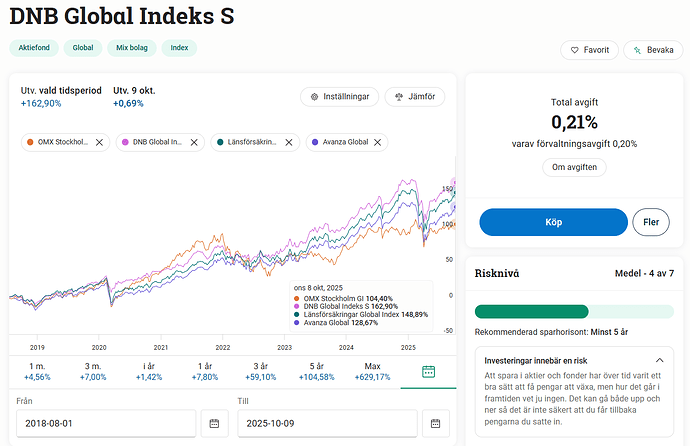Select the custom date range calendar tab
The image size is (690, 446).
(x=428, y=371)
